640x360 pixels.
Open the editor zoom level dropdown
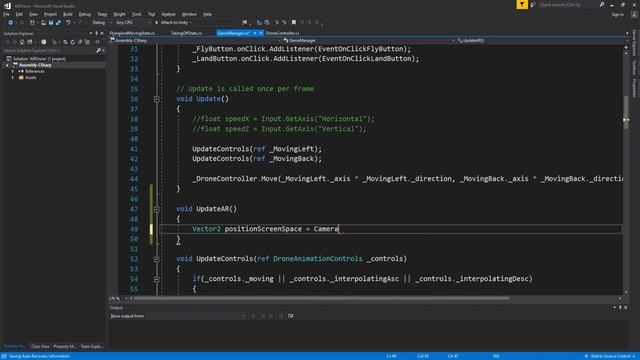tap(126, 298)
